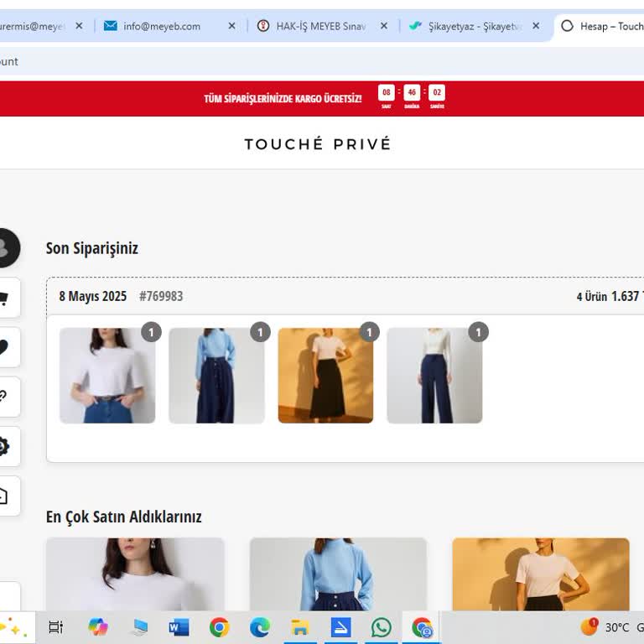Viewport: 644px width, 644px height.
Task: Close the HAK-İŞ MEYEB Sınav tab
Action: point(383,26)
